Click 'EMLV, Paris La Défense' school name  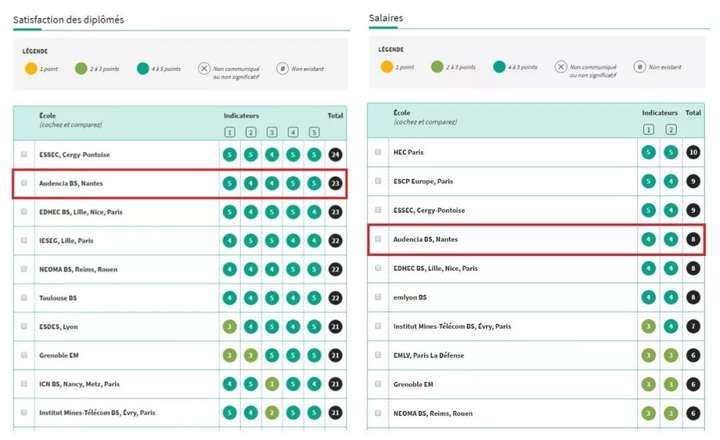(428, 355)
